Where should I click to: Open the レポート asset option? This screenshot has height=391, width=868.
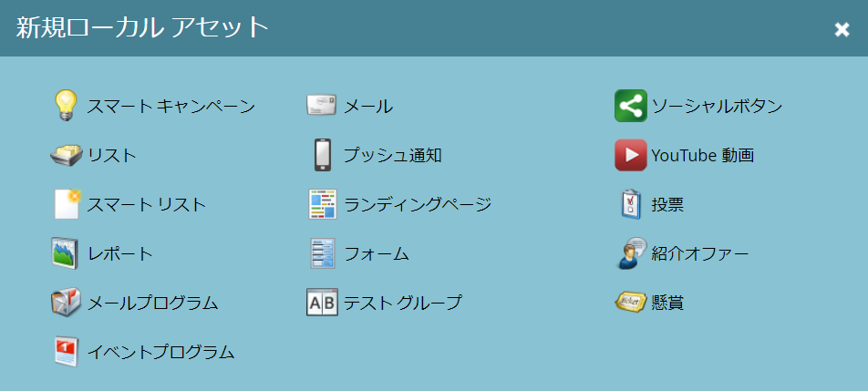tap(120, 254)
